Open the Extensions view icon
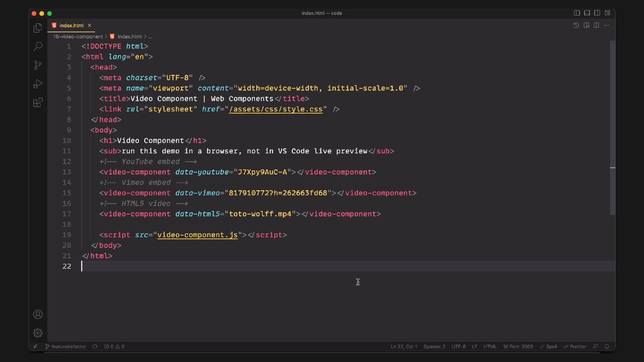Image resolution: width=644 pixels, height=362 pixels. 38,103
